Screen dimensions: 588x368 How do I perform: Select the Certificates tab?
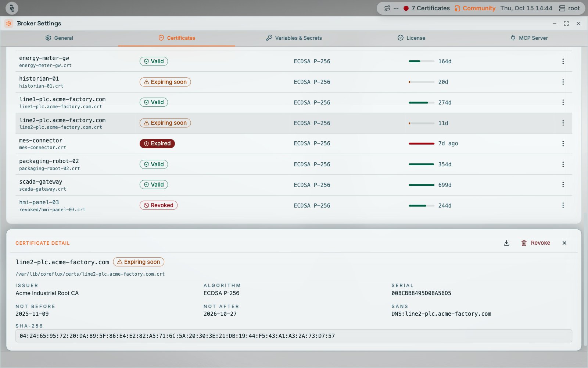(x=177, y=38)
